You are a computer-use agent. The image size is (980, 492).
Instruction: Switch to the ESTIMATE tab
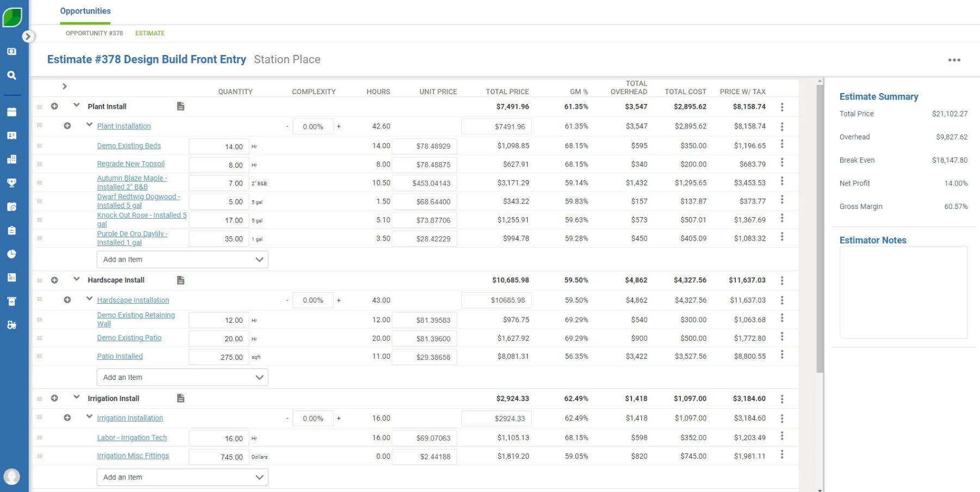tap(150, 33)
